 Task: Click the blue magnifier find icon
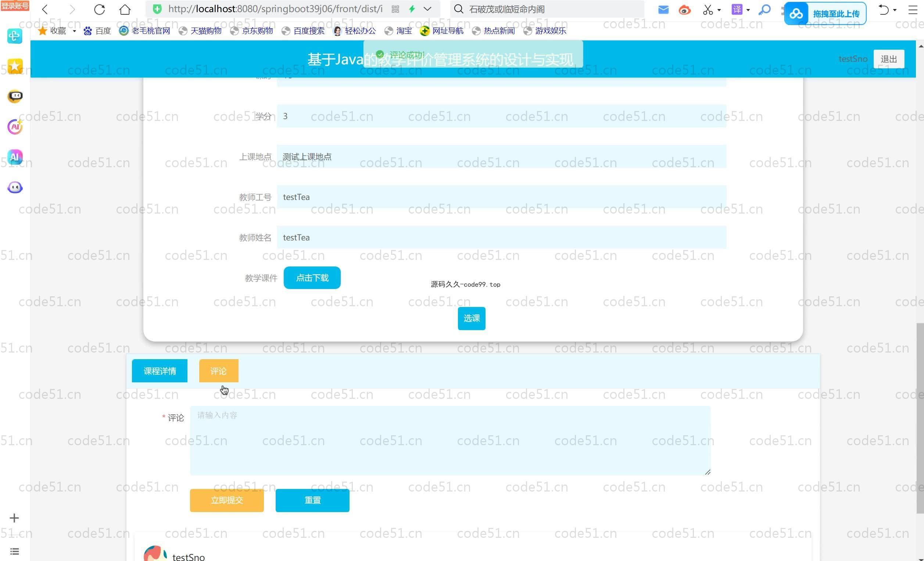(x=764, y=10)
